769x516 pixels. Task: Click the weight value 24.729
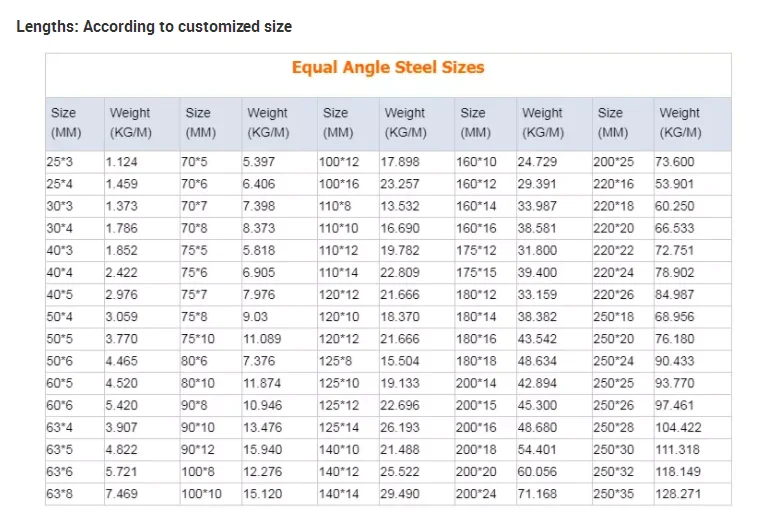click(537, 162)
